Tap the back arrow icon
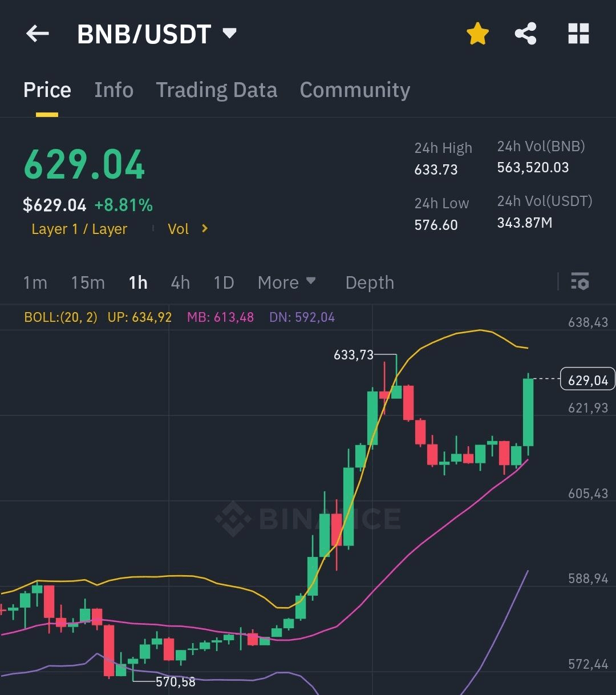Image resolution: width=616 pixels, height=695 pixels. pos(38,34)
